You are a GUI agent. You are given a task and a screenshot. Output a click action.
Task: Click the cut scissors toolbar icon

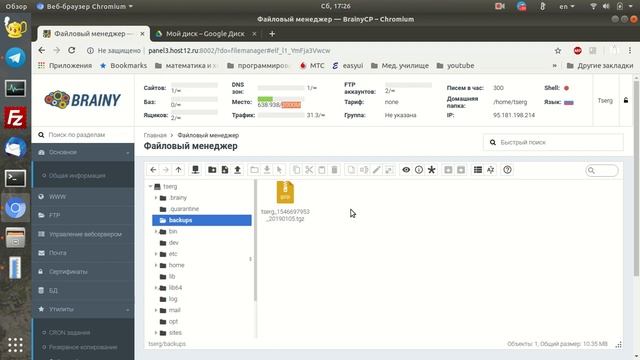(309, 170)
